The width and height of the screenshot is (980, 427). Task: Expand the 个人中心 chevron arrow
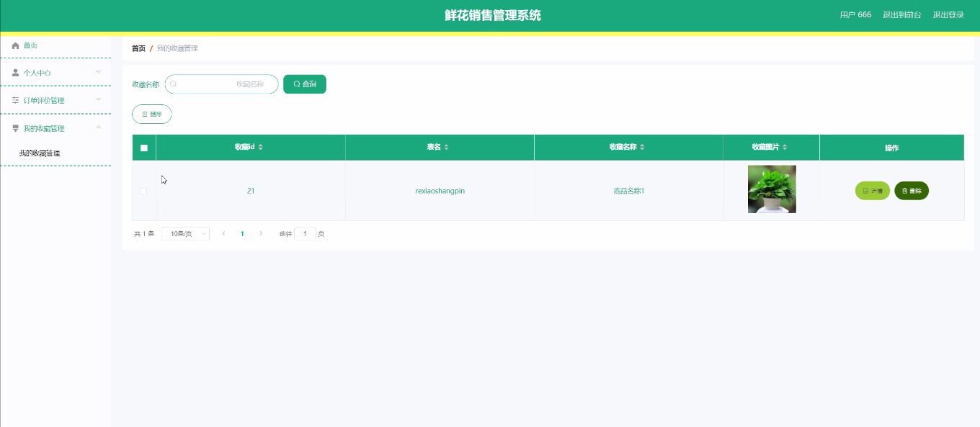tap(99, 72)
